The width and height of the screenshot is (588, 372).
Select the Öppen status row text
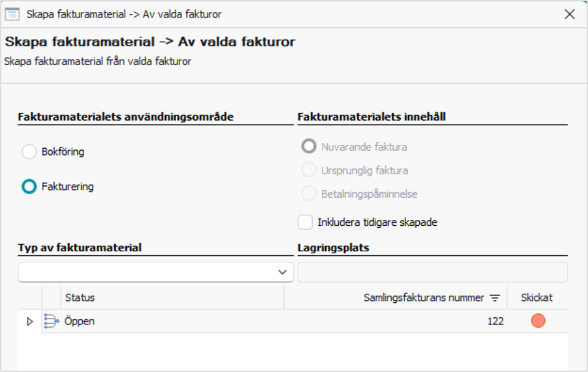[x=80, y=322]
